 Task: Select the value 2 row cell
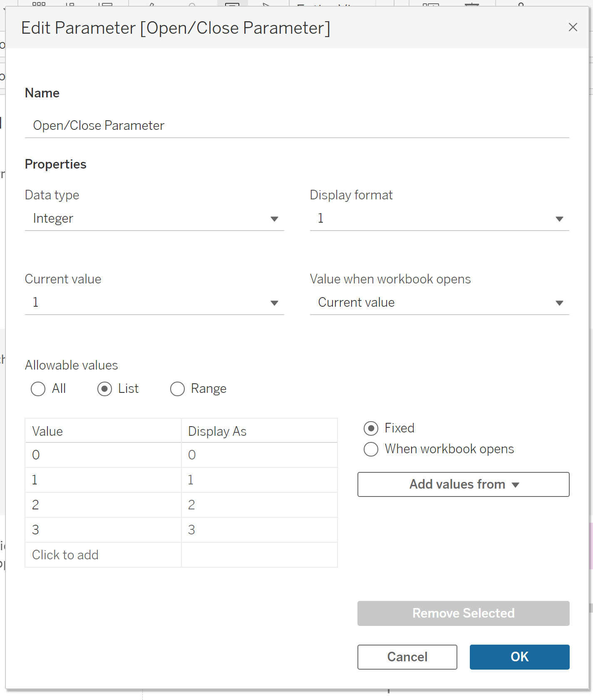103,505
